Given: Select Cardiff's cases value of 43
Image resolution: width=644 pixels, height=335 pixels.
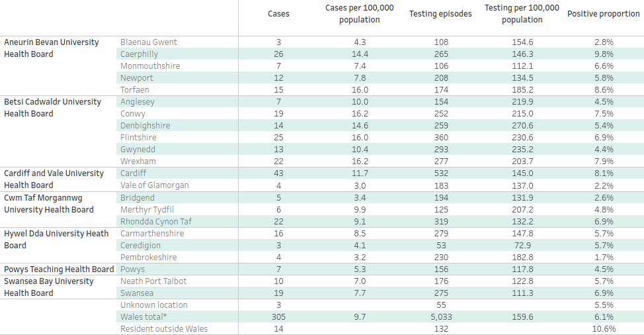Looking at the screenshot, I should coord(278,173).
